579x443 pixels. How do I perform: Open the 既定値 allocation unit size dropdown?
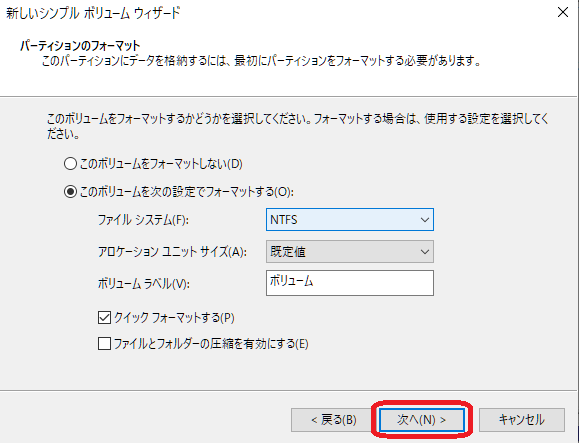(350, 252)
